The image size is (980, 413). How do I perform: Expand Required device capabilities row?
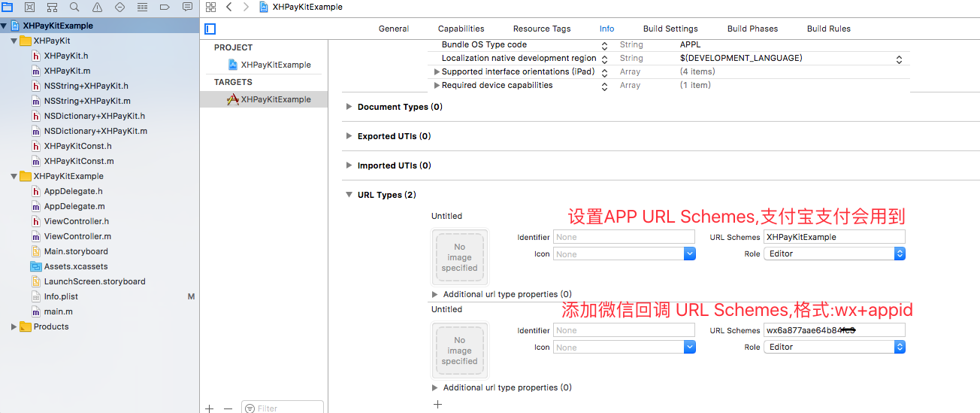click(x=437, y=85)
